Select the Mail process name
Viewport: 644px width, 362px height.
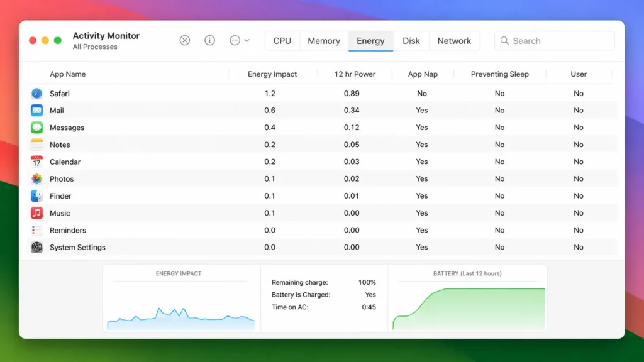[x=57, y=111]
